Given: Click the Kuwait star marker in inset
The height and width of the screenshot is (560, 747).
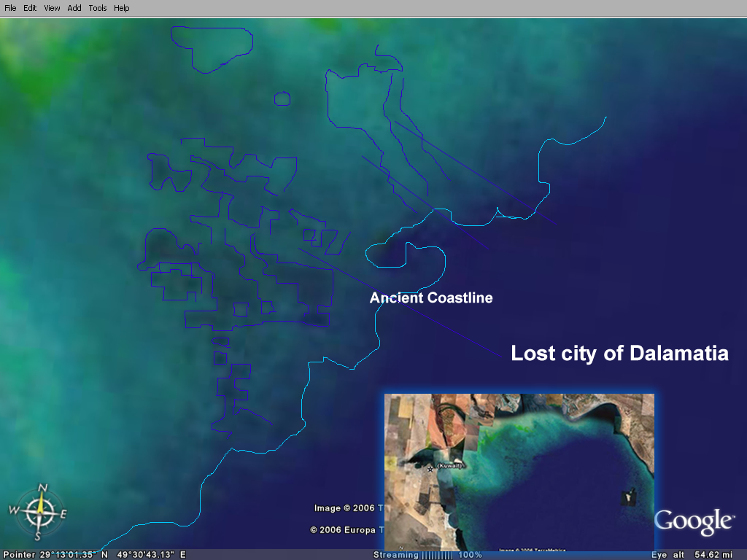Looking at the screenshot, I should [x=430, y=469].
